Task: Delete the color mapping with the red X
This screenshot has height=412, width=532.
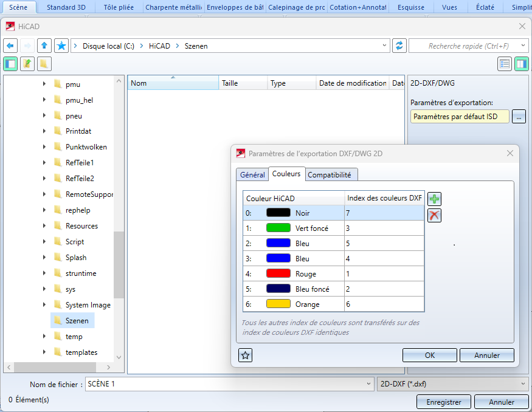Action: coord(434,215)
